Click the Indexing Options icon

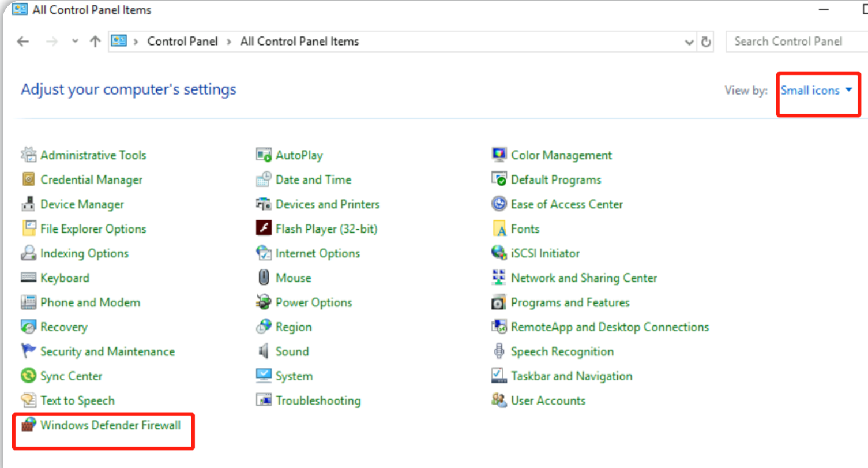point(29,253)
